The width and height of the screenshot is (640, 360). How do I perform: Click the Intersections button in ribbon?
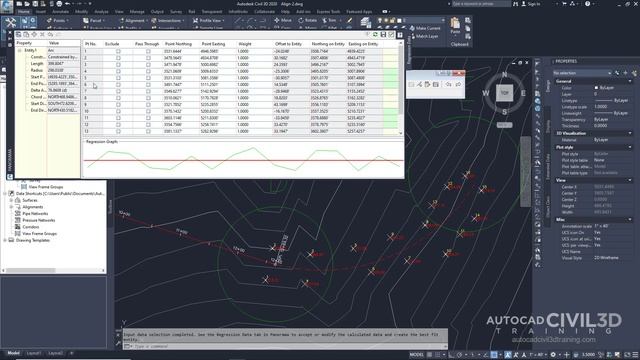[167, 20]
